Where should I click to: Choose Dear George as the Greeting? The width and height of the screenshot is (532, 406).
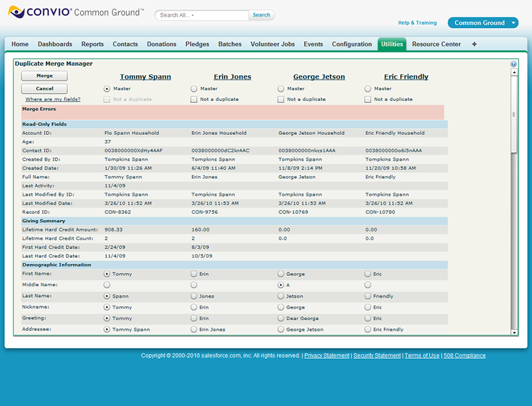281,318
